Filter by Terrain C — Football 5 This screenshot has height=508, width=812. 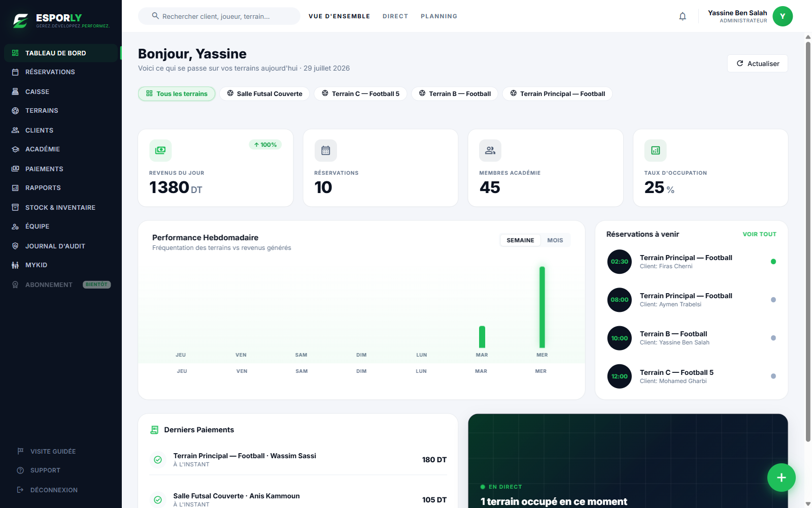click(x=360, y=93)
